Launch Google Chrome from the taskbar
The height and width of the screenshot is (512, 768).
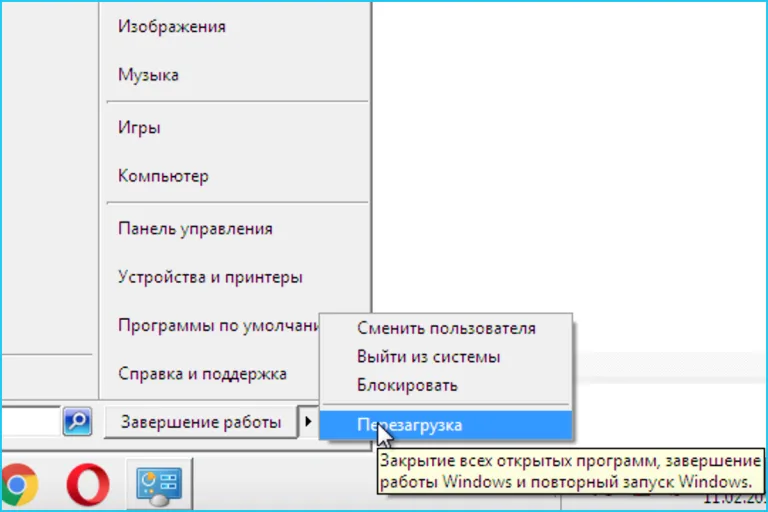coord(18,485)
